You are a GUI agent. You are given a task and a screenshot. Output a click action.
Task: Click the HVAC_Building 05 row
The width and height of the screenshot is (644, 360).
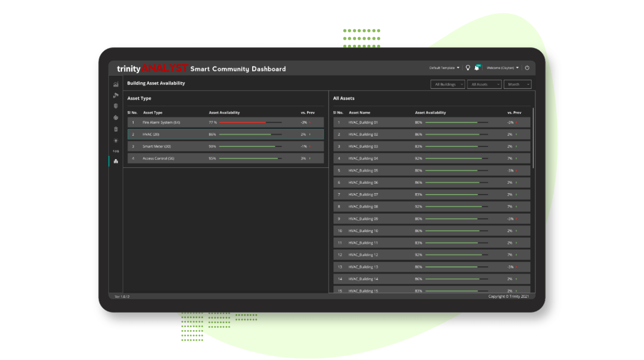pos(432,170)
